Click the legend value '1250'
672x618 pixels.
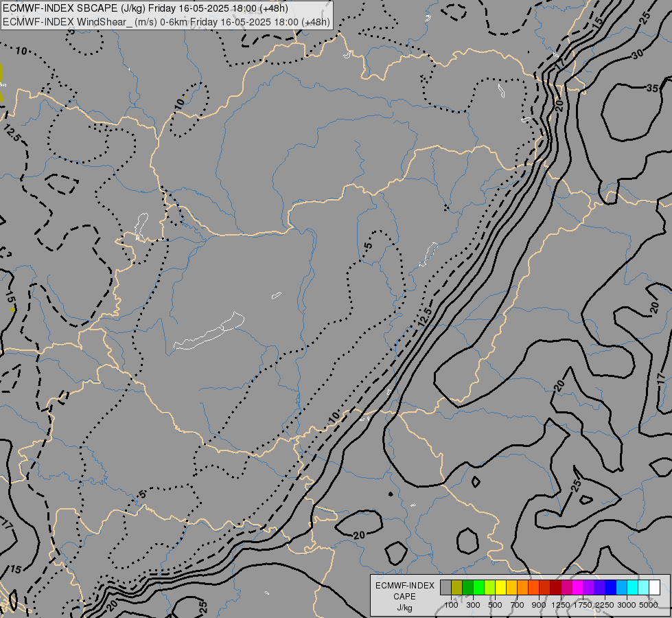pos(561,605)
